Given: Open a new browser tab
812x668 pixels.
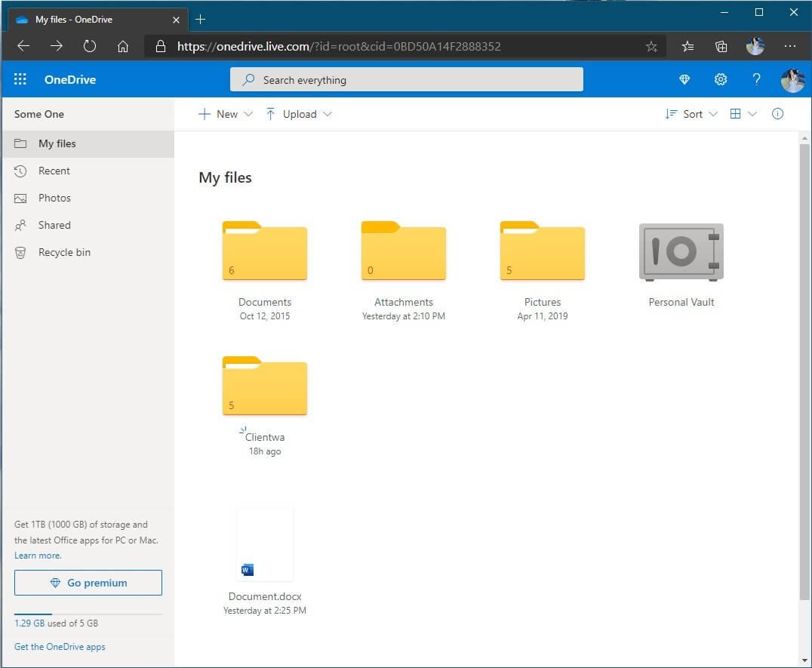Looking at the screenshot, I should pos(201,20).
